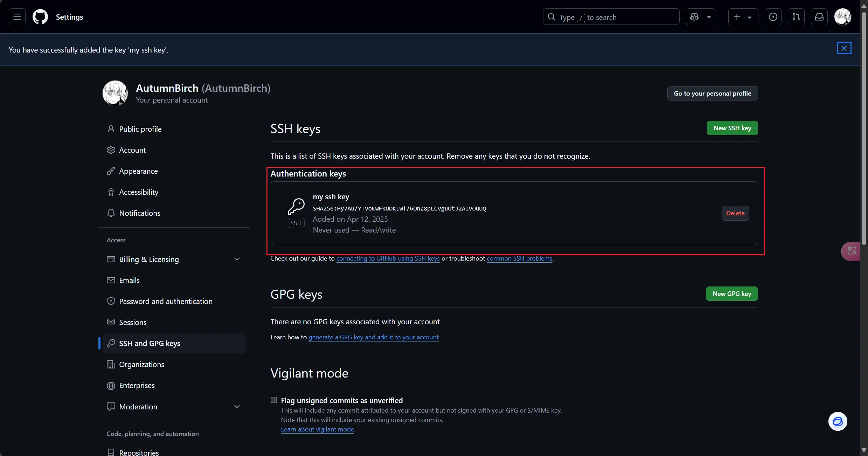Click the search field in header

click(x=611, y=17)
